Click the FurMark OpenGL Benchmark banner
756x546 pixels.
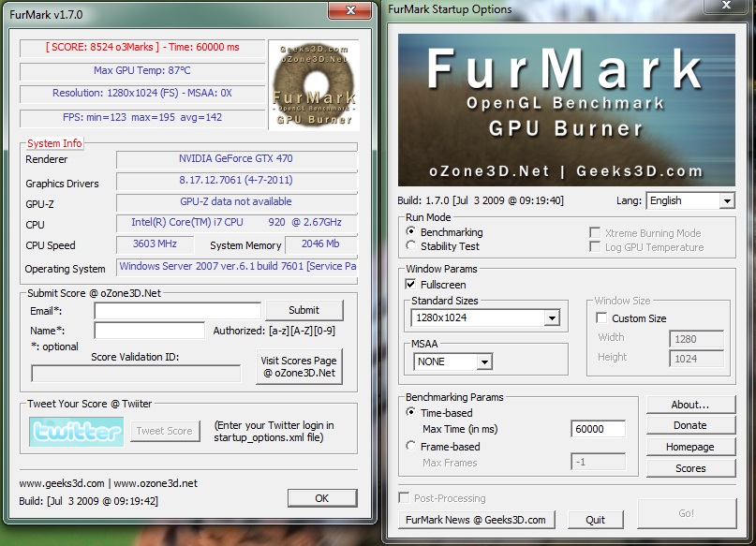(567, 110)
